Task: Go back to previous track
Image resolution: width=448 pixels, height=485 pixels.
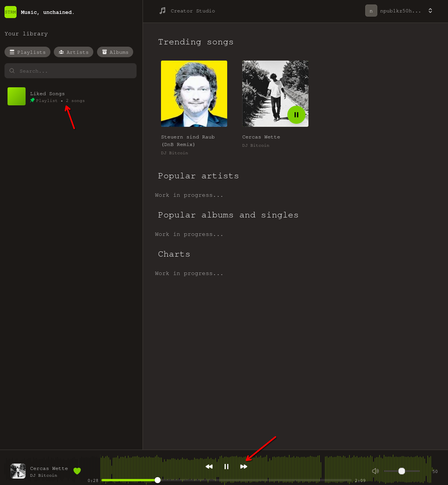Action: 209,467
